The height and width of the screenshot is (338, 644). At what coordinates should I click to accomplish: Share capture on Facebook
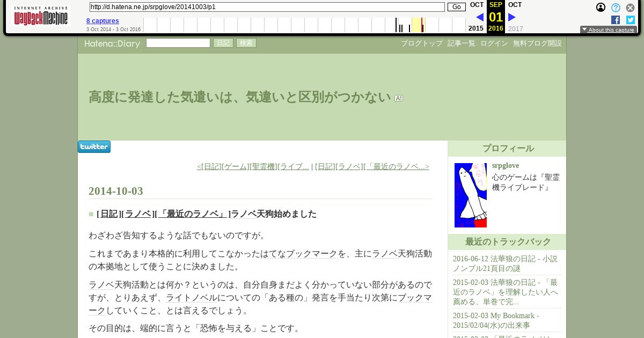[616, 20]
